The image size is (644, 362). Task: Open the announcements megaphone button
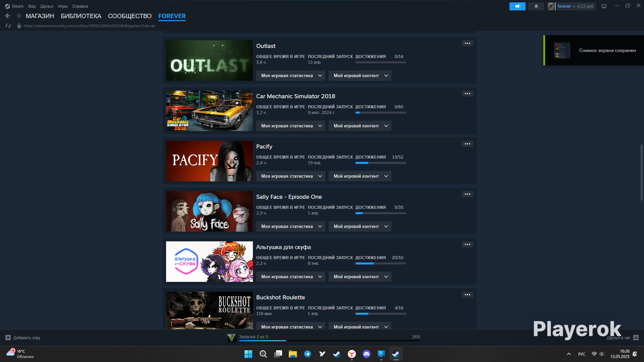(517, 6)
